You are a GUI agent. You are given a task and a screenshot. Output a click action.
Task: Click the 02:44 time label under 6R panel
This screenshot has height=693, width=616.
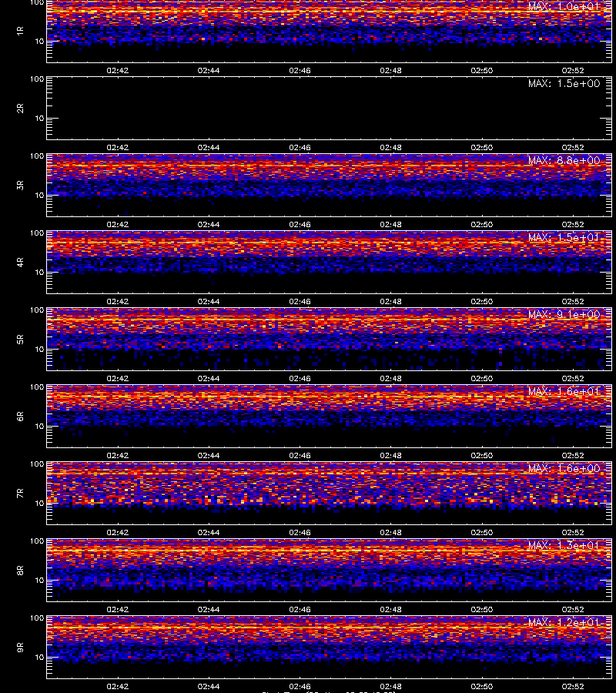point(209,455)
